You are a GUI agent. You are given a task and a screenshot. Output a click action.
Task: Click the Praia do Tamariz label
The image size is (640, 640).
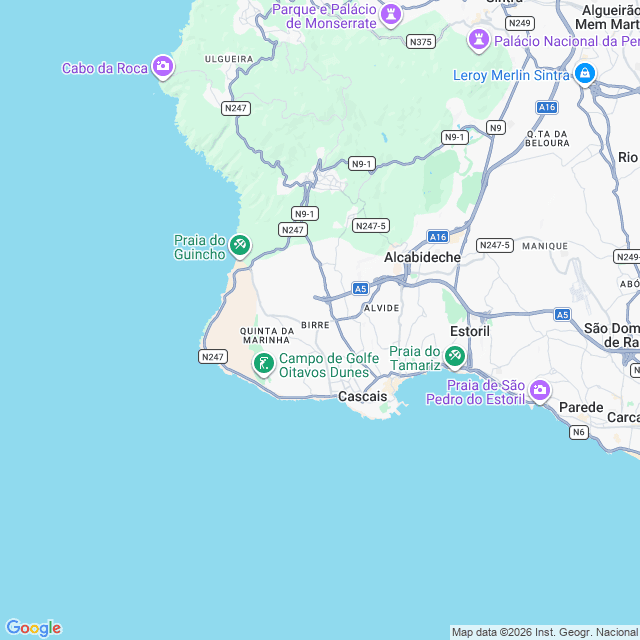point(415,358)
